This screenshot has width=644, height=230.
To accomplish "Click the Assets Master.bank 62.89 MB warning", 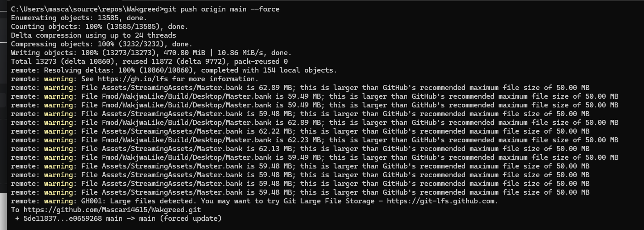I will pos(300,88).
